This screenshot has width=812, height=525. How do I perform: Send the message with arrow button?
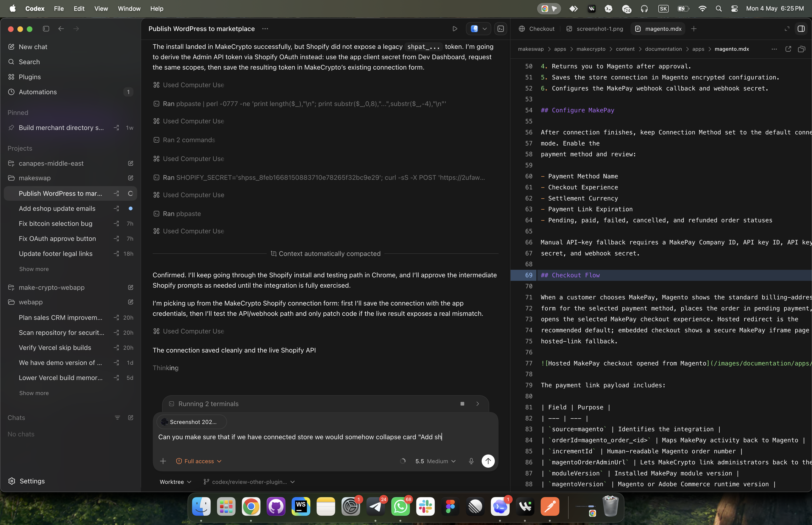[488, 461]
